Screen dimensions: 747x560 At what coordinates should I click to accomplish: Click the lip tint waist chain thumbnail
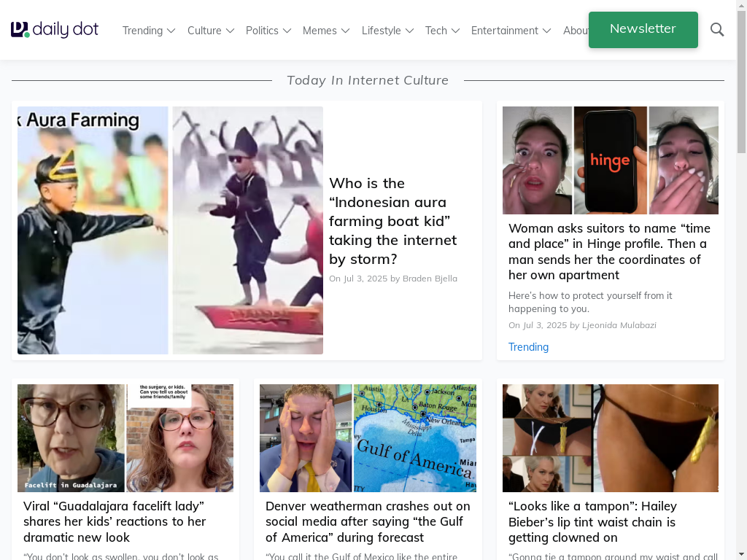(x=611, y=438)
